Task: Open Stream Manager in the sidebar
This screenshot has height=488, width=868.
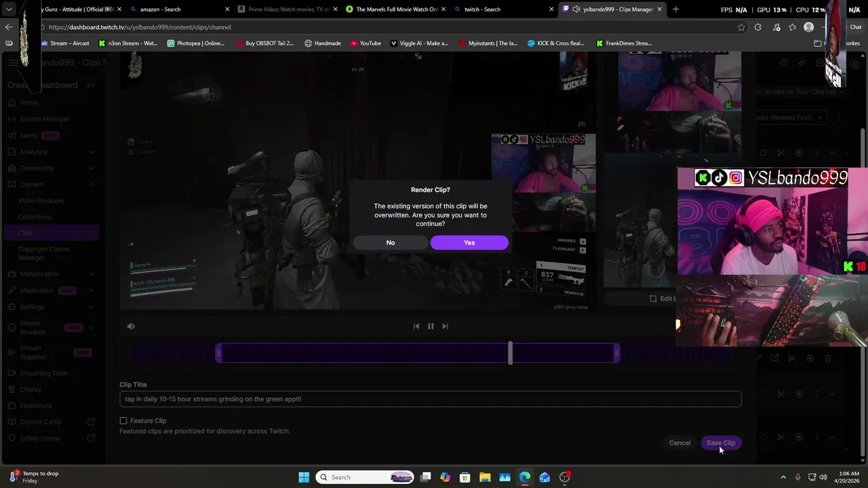Action: (45, 119)
